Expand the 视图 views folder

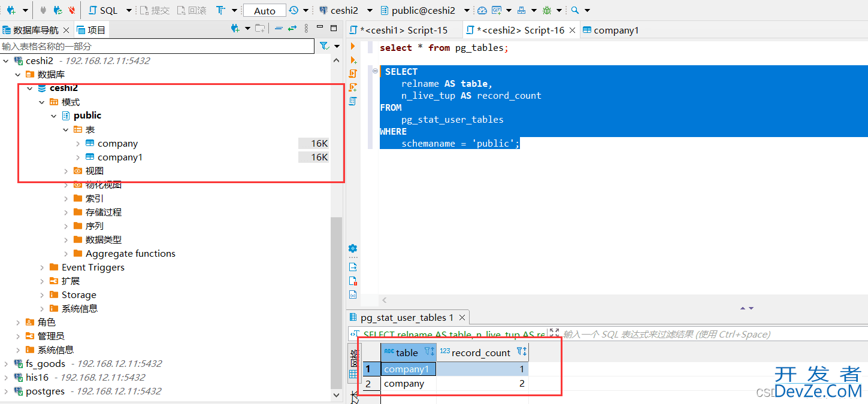(x=65, y=171)
